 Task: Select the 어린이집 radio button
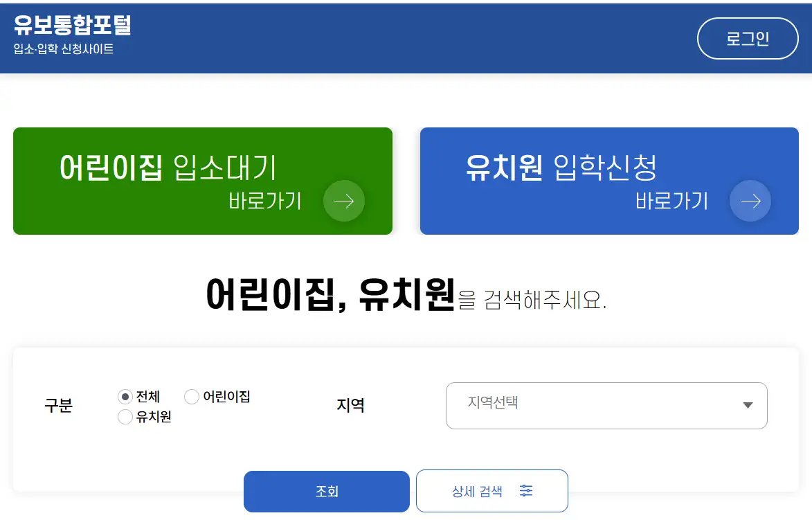pyautogui.click(x=191, y=397)
